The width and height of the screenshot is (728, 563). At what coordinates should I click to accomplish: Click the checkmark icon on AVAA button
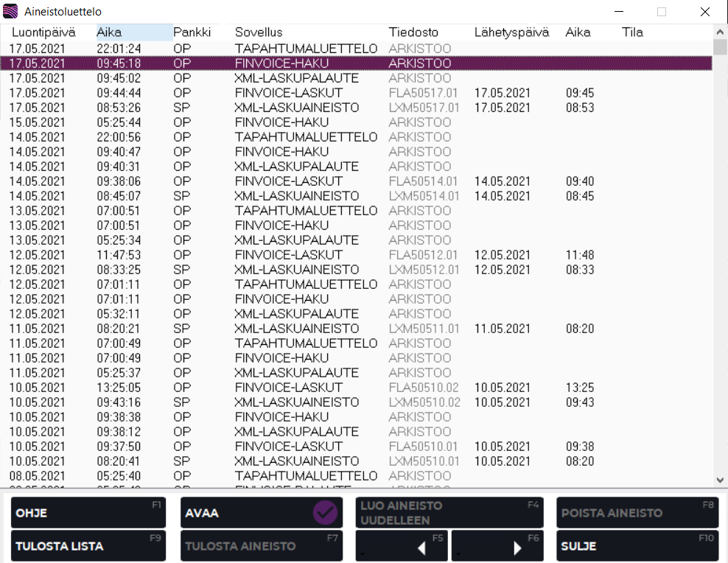[325, 513]
